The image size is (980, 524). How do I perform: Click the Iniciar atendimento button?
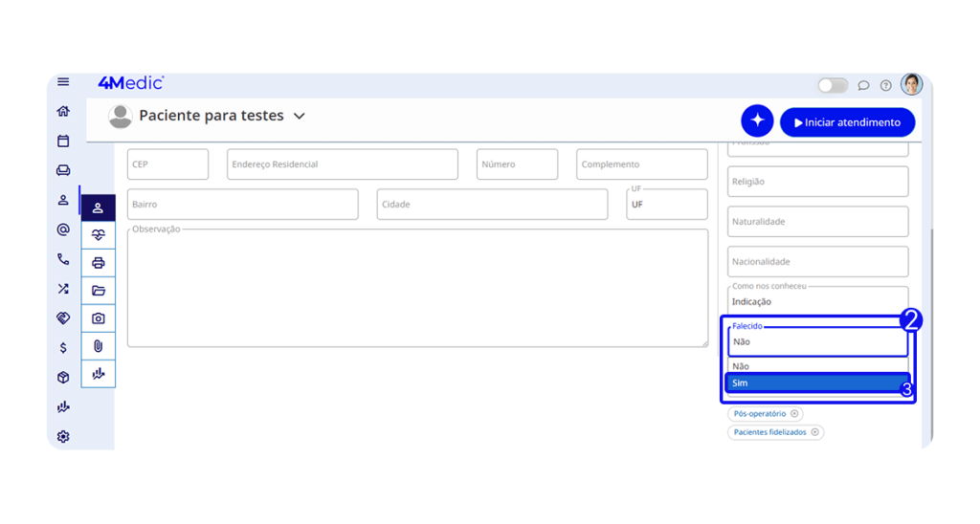point(847,122)
